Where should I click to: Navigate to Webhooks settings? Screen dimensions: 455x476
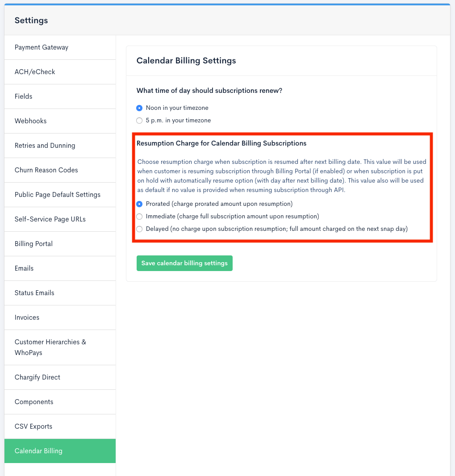(x=31, y=121)
